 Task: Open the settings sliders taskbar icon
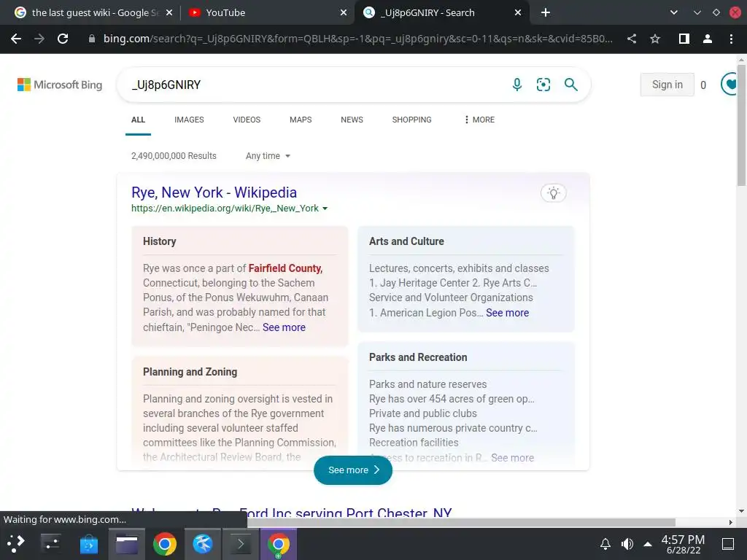[x=50, y=543]
